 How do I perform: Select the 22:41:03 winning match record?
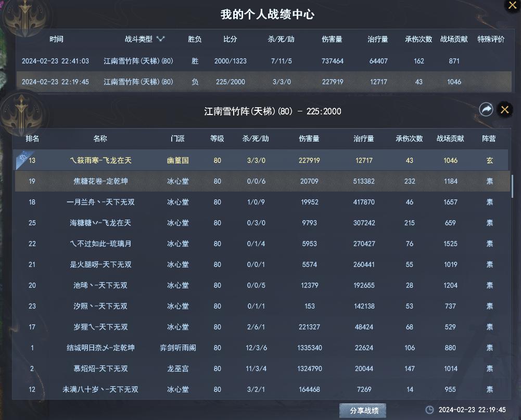click(x=264, y=61)
